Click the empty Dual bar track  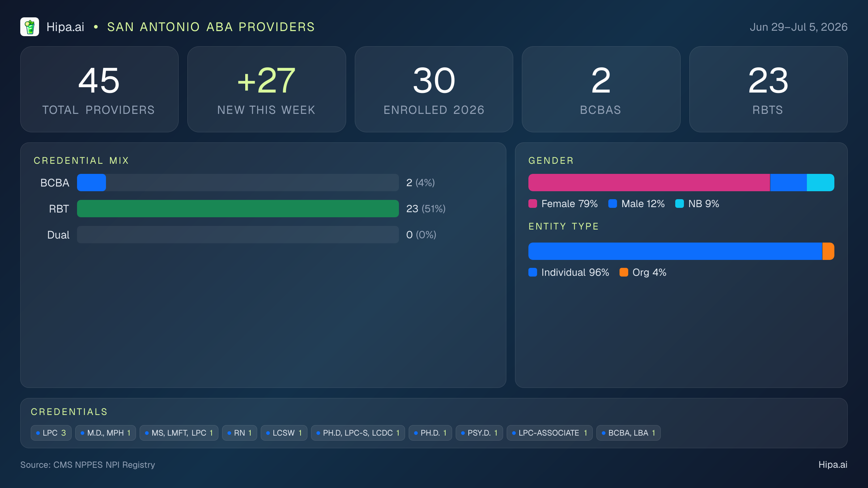[x=238, y=235]
